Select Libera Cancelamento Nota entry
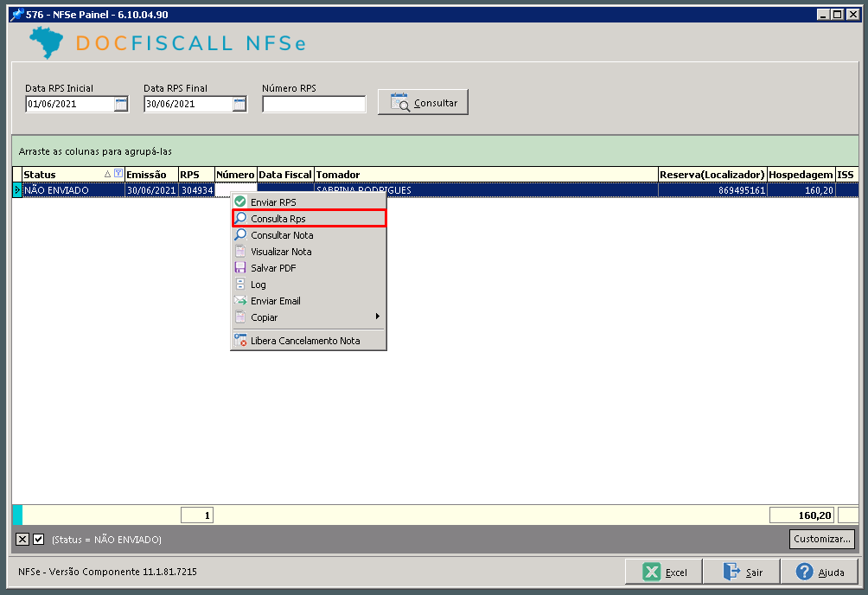This screenshot has width=868, height=595. (309, 341)
